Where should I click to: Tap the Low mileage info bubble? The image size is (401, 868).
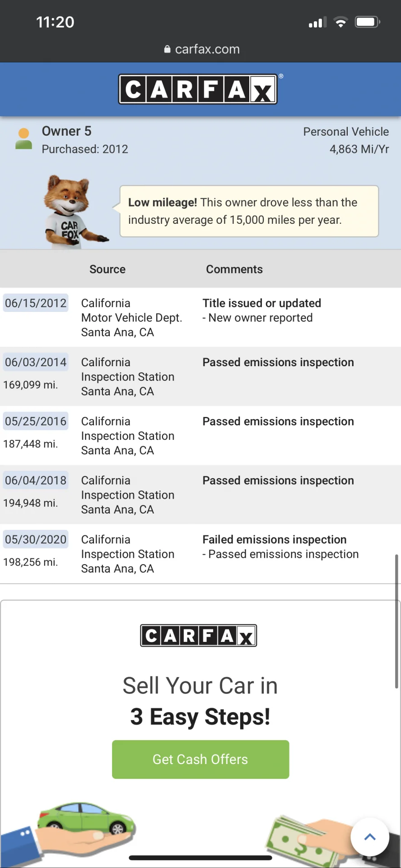tap(249, 211)
